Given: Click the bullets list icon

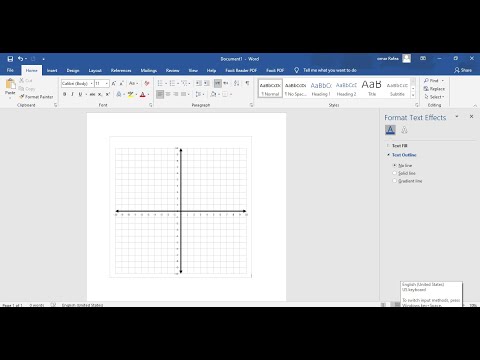Looking at the screenshot, I should tap(160, 83).
